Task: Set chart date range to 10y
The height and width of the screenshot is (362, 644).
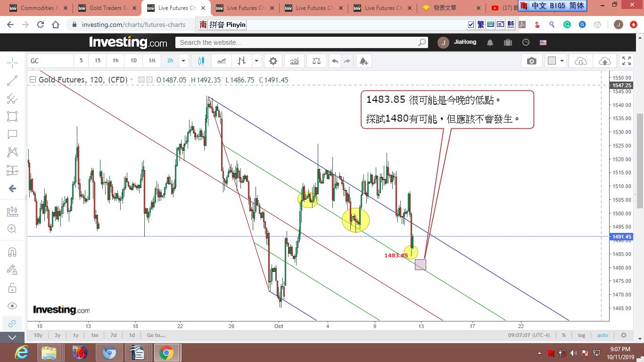Action: coord(38,335)
